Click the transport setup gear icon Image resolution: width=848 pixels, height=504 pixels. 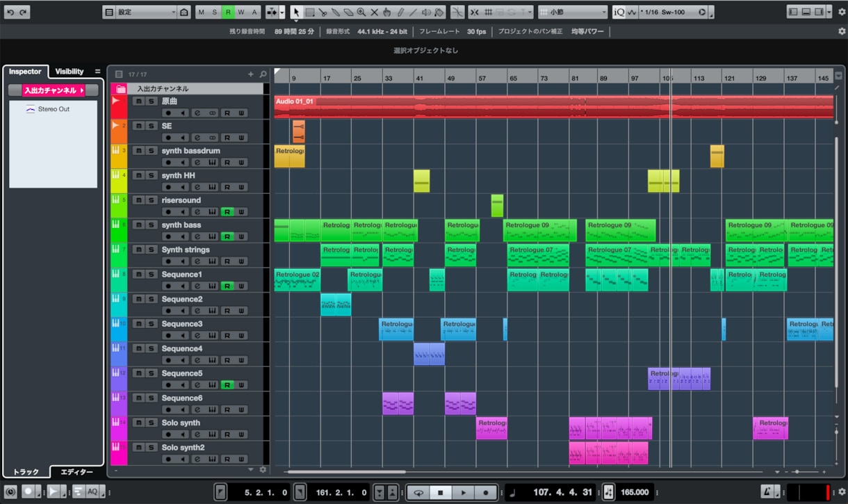(842, 492)
